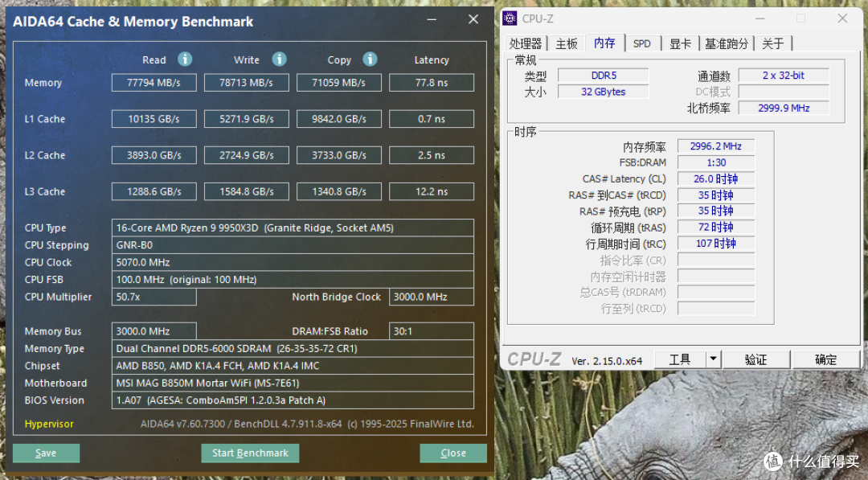Switch to the 处理器 tab in CPU-Z

pos(526,43)
